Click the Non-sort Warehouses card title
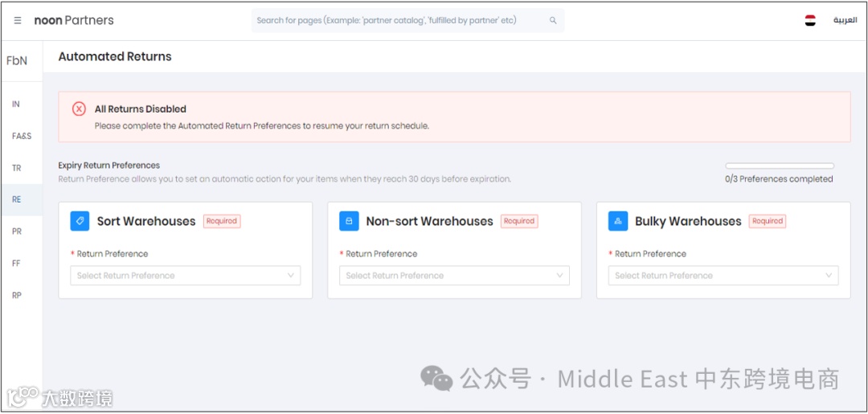The height and width of the screenshot is (414, 868). tap(429, 221)
